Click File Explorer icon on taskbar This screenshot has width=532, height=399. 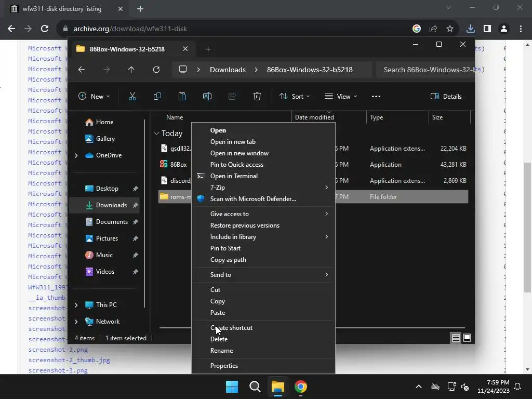[277, 387]
